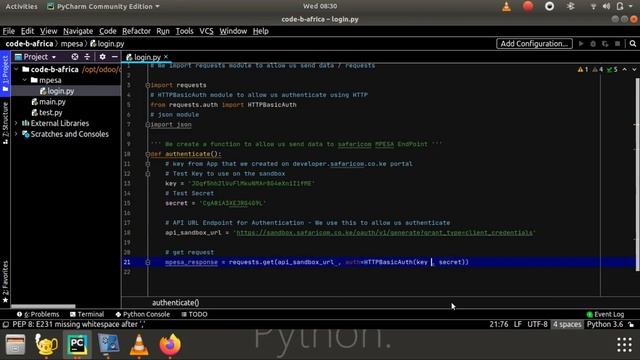This screenshot has width=640, height=360.
Task: Expand Scratches and Consoles node
Action: (x=16, y=134)
